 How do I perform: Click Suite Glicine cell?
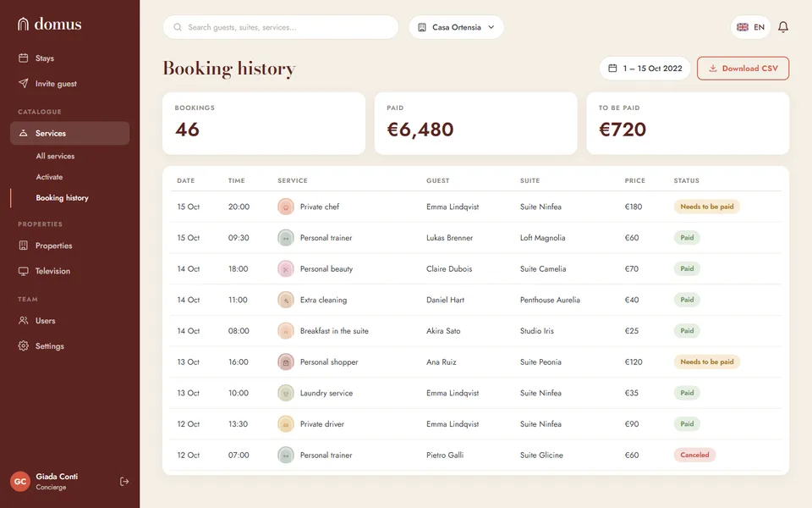click(541, 456)
